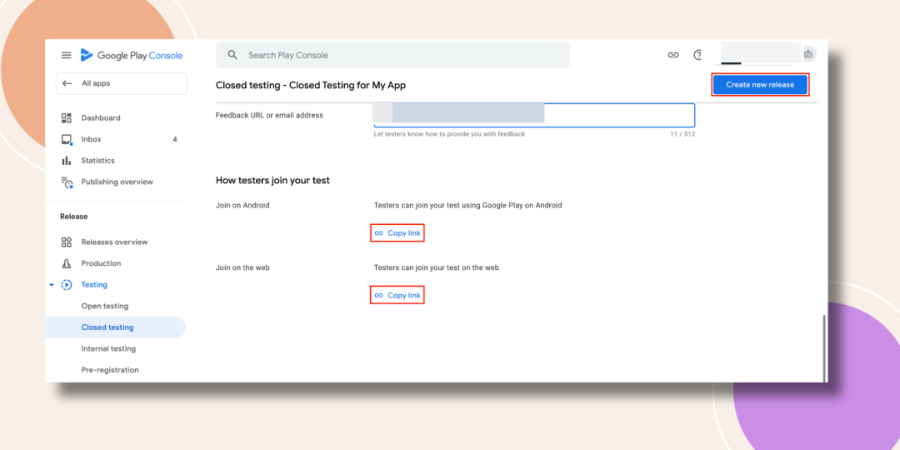Screen dimensions: 900x450
Task: Click the Statistics bar chart icon
Action: point(67,161)
